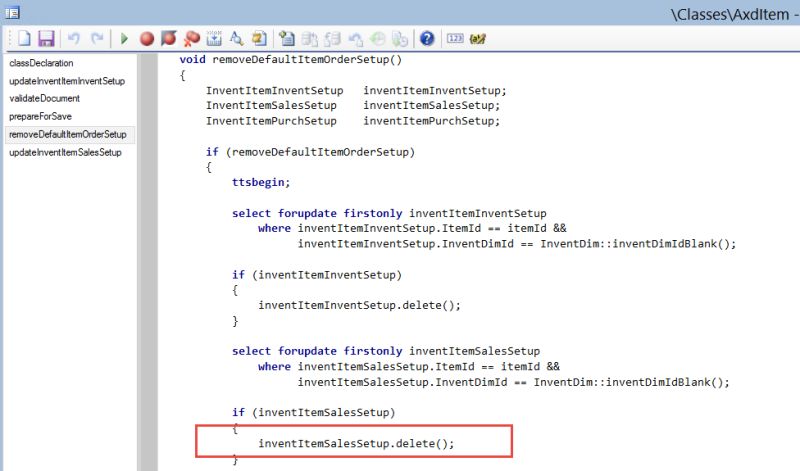Screen dimensions: 800x471
Task: Save the code with the floppy icon
Action: [x=46, y=38]
